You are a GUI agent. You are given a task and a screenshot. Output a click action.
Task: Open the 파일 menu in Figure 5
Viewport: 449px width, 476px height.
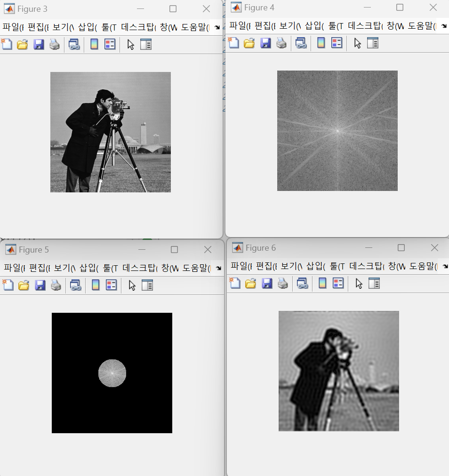point(14,268)
